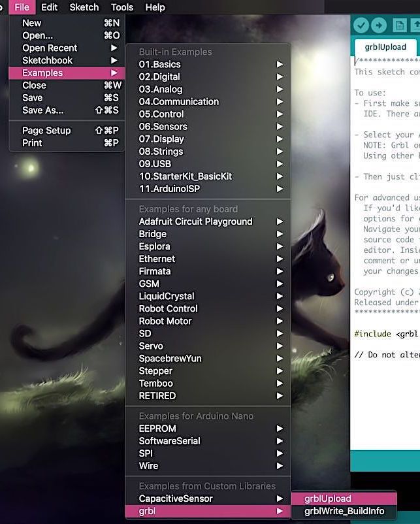Viewport: 420px width, 524px height.
Task: Open the Help menu
Action: 155,7
